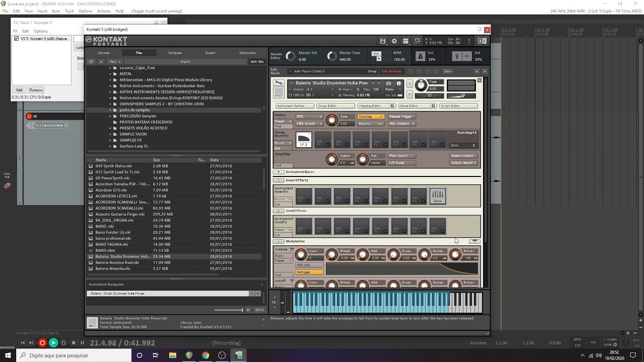Open the View dropdown in file browser
The width and height of the screenshot is (644, 362).
tap(116, 61)
